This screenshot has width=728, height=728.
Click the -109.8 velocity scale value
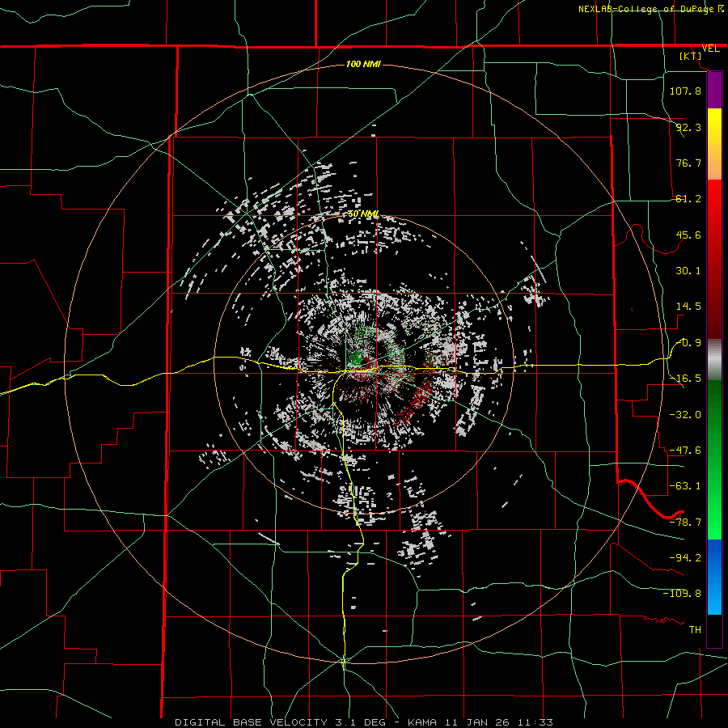pos(682,594)
